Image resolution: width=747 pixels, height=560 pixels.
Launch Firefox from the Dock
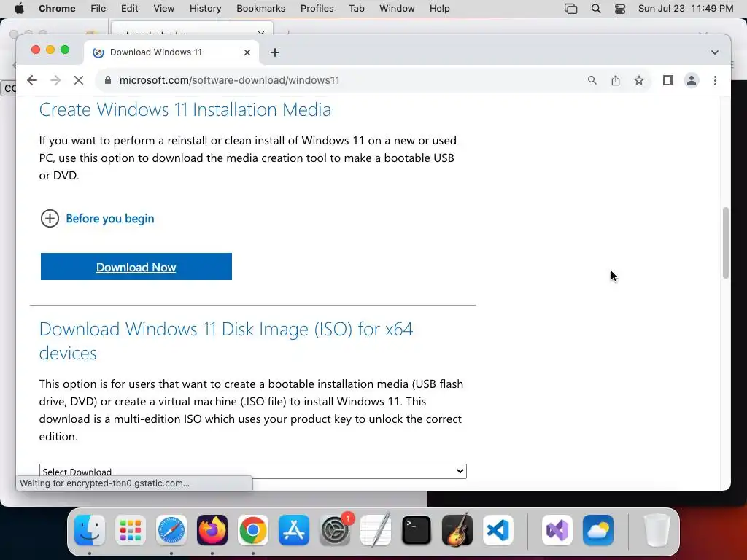pyautogui.click(x=212, y=530)
